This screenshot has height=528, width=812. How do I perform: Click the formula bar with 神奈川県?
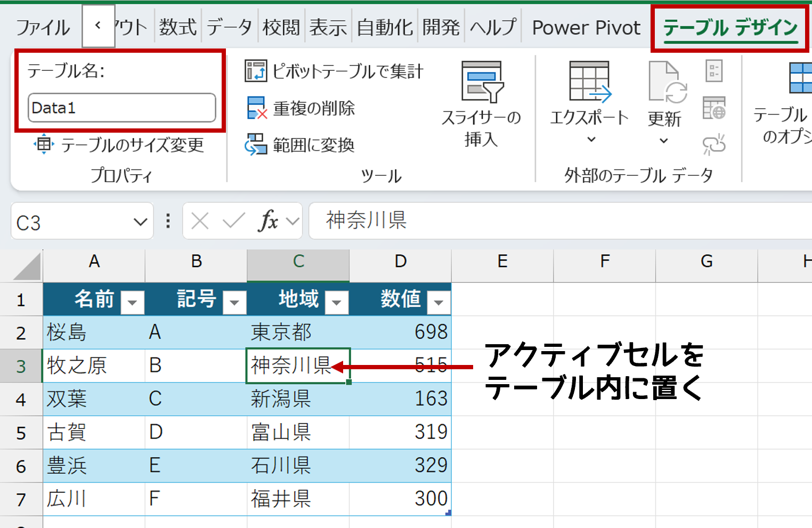click(561, 220)
